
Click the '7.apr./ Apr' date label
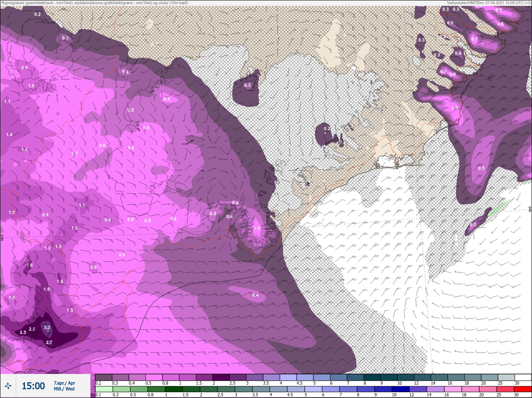(64, 383)
